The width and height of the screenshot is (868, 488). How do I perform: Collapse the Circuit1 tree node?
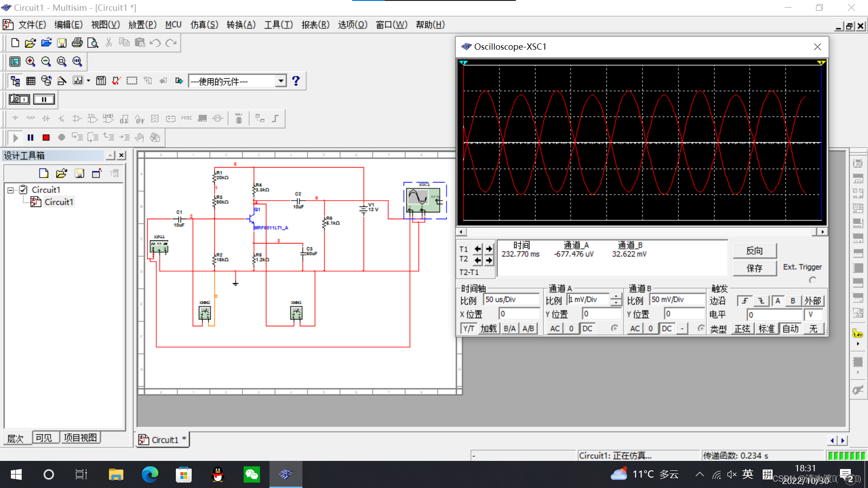click(x=10, y=190)
